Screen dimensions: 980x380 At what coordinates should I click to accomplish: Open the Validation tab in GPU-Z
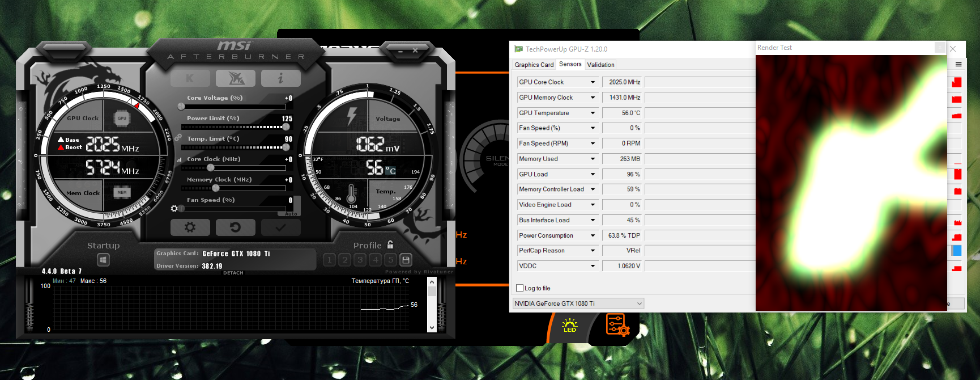(x=600, y=65)
